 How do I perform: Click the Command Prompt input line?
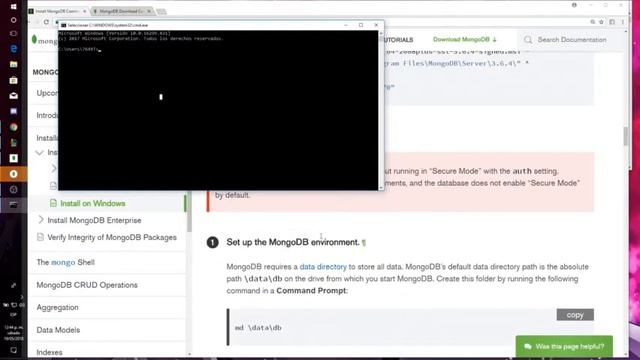(79, 49)
